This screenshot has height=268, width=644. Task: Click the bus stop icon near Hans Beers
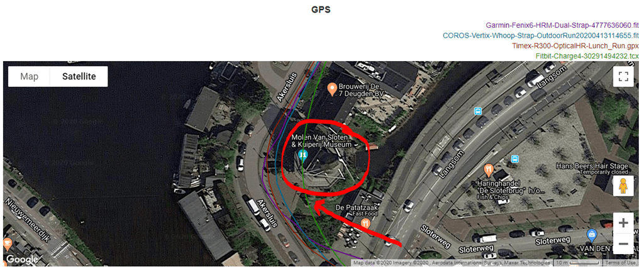tap(514, 159)
